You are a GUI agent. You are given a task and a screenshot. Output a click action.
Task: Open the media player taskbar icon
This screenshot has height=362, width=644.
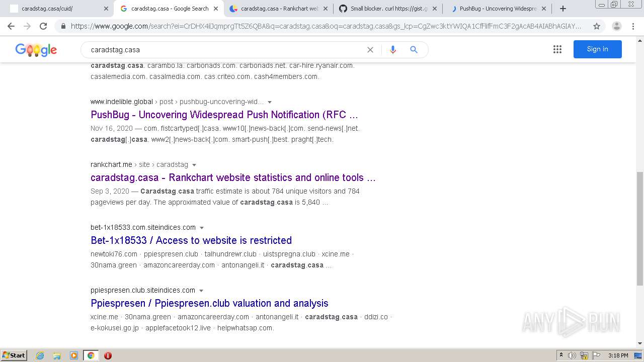tap(74, 355)
